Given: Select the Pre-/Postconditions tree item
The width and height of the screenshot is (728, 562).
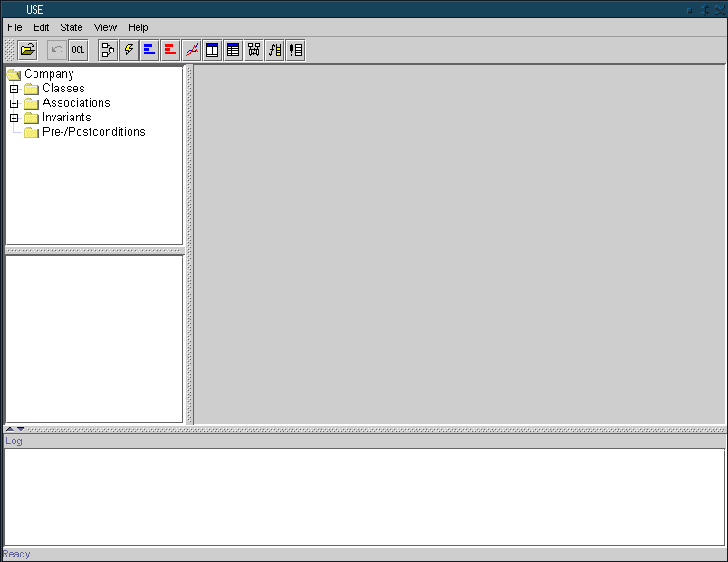Looking at the screenshot, I should click(x=93, y=132).
